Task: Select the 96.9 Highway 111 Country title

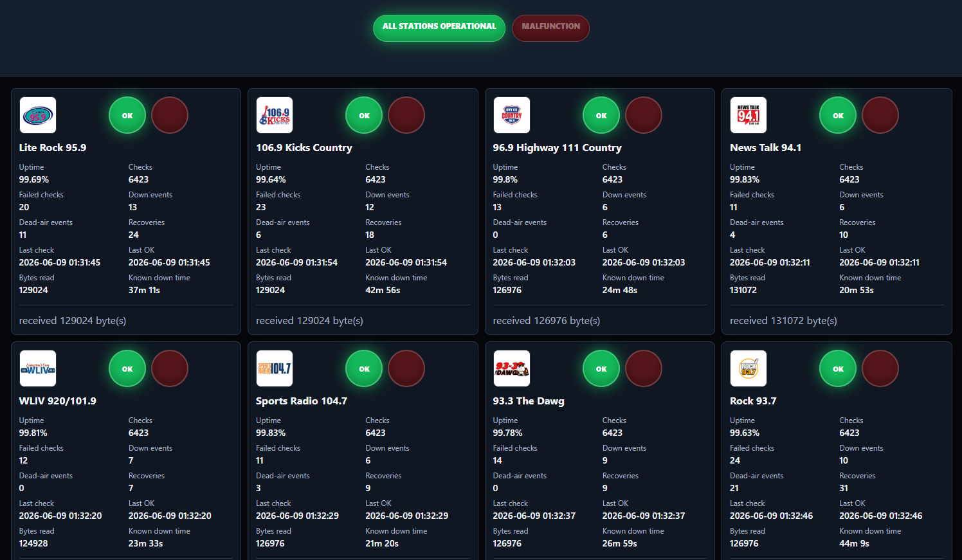Action: [x=558, y=147]
